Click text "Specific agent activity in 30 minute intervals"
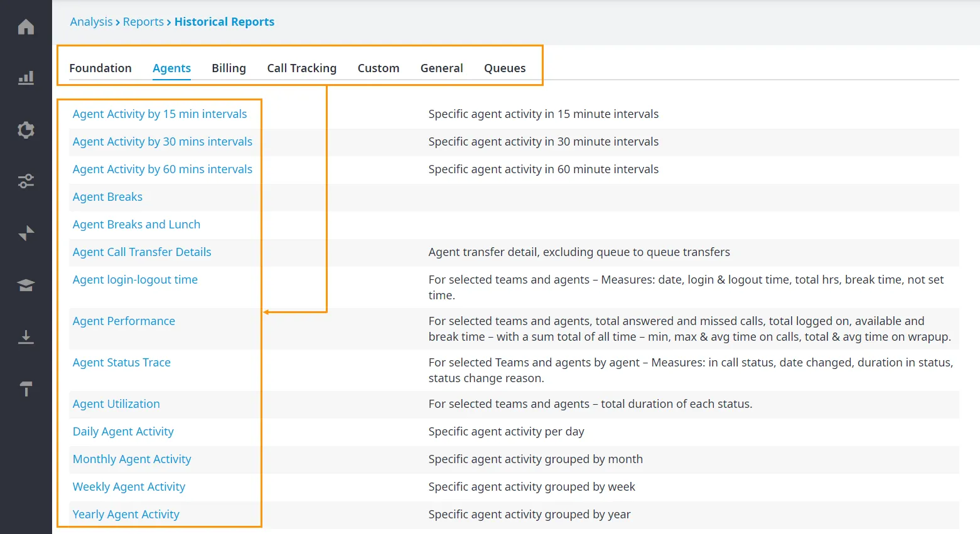The image size is (980, 534). click(544, 142)
